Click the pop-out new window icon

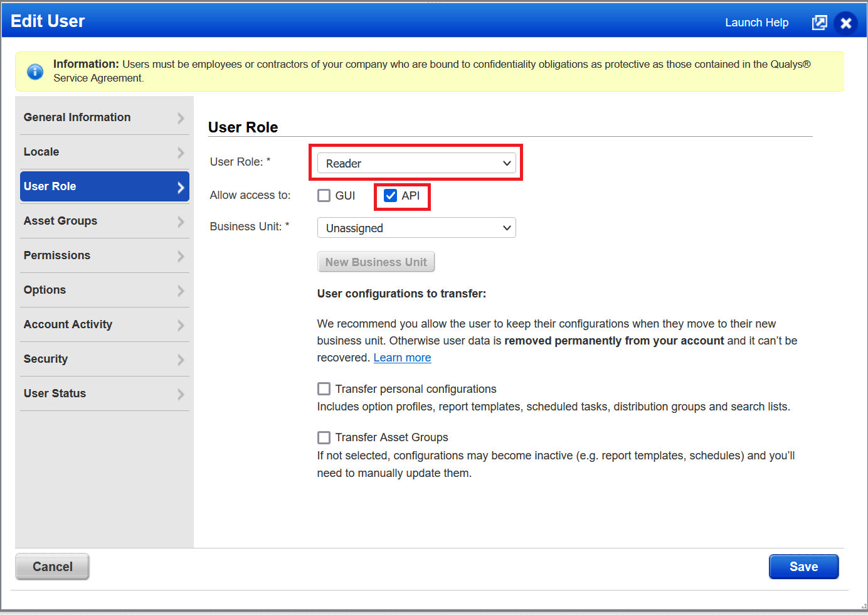point(819,23)
